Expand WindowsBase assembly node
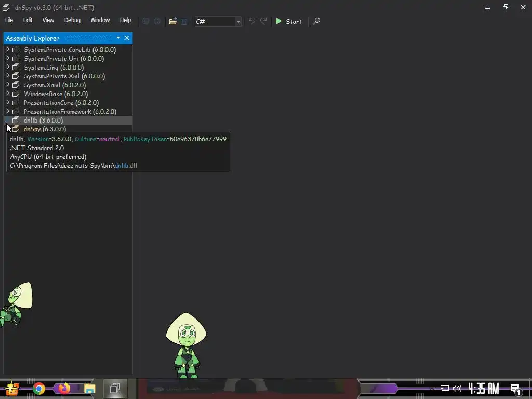 click(x=8, y=94)
